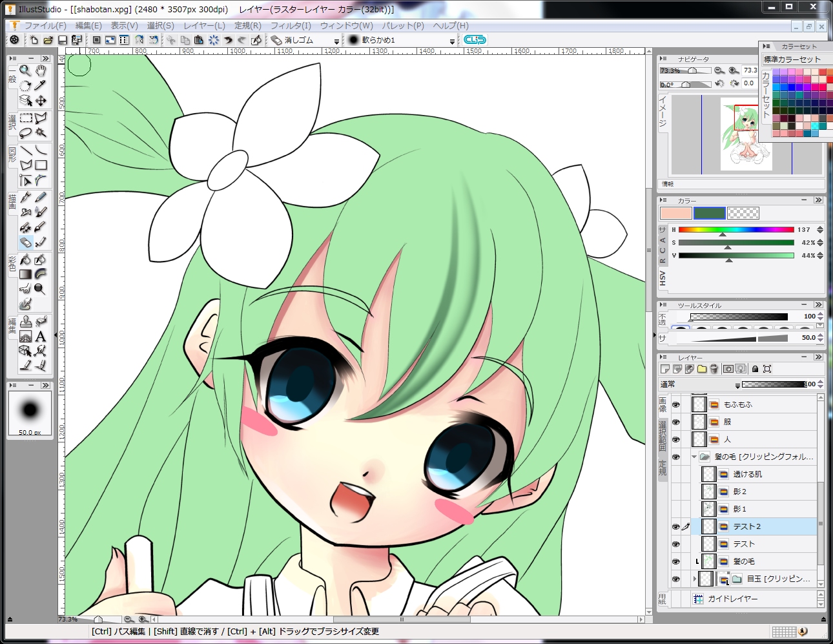
Task: Select the Rectangular marquee selection tool
Action: click(25, 118)
